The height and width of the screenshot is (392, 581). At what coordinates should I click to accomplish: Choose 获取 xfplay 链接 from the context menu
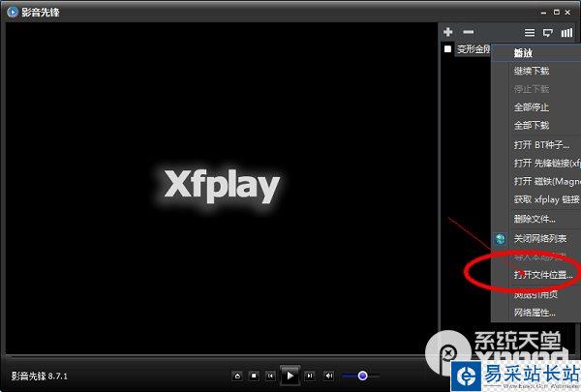click(535, 199)
